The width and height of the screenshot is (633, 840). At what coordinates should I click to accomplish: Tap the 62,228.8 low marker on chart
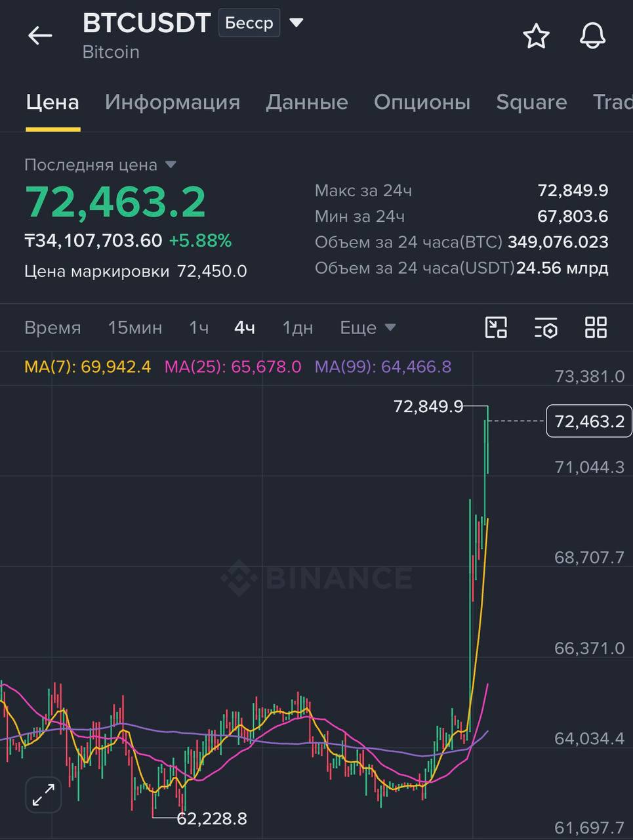point(212,818)
